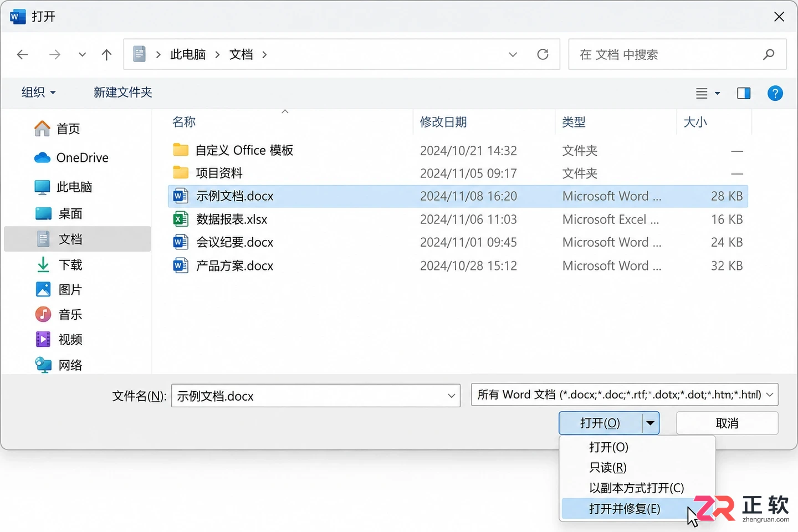This screenshot has width=798, height=532.
Task: Click the Word icon of 示例文档.docx
Action: point(180,196)
